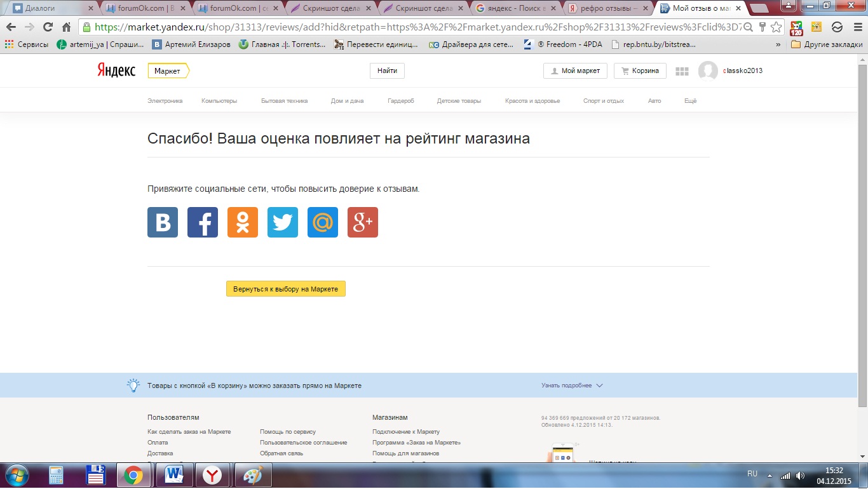Click the Яндекс logo
Image resolution: width=868 pixels, height=489 pixels.
tap(116, 70)
